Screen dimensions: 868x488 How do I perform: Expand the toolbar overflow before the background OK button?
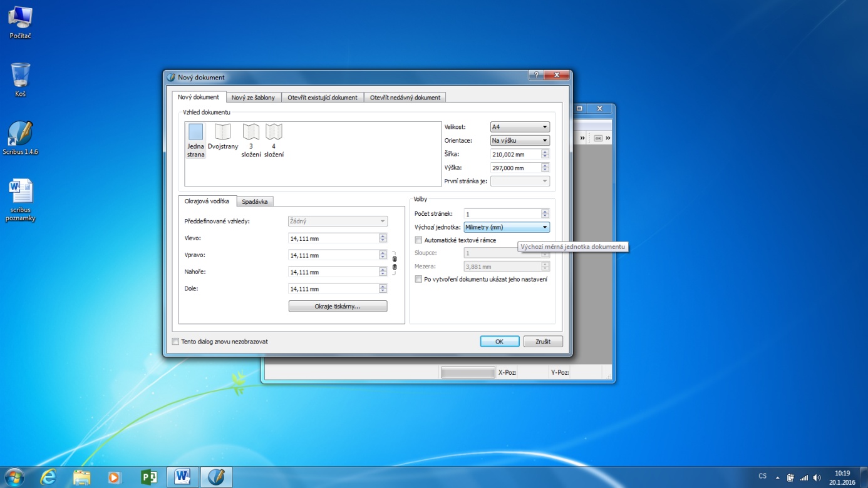point(582,138)
